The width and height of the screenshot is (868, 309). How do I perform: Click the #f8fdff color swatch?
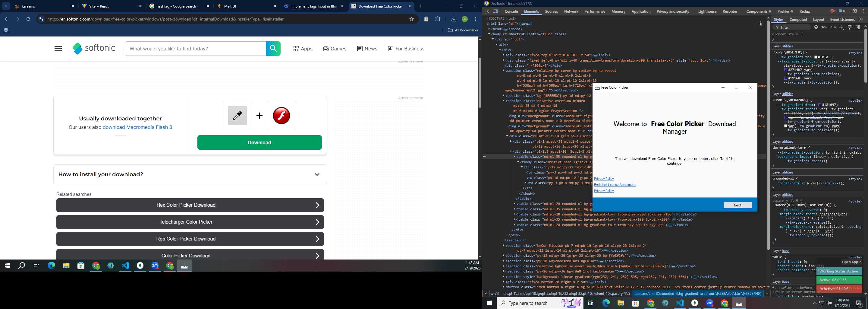(816, 57)
